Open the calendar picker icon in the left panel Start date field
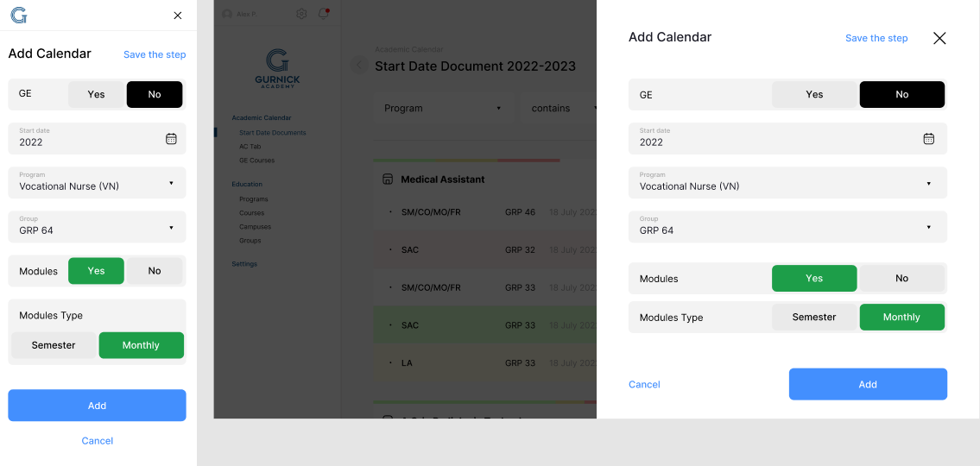 coord(171,138)
